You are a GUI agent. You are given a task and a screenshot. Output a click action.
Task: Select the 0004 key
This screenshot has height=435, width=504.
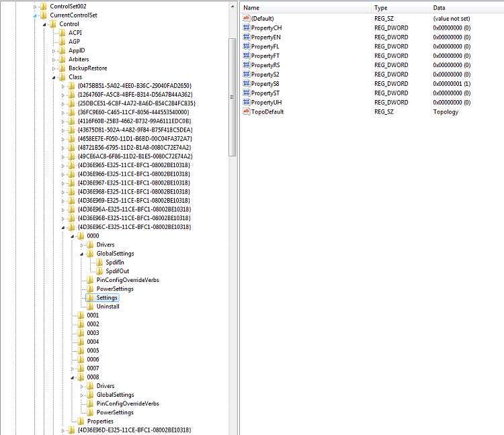(x=93, y=342)
